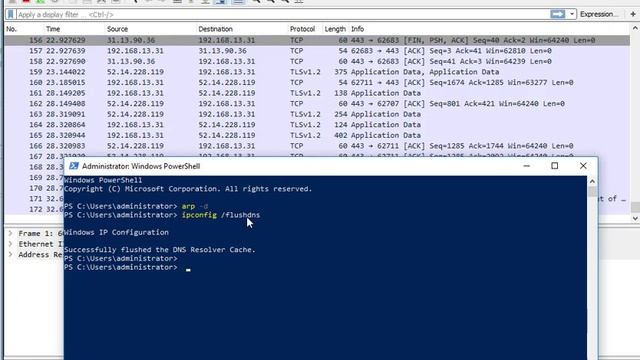
Task: Sort packets by the Length column
Action: click(335, 29)
